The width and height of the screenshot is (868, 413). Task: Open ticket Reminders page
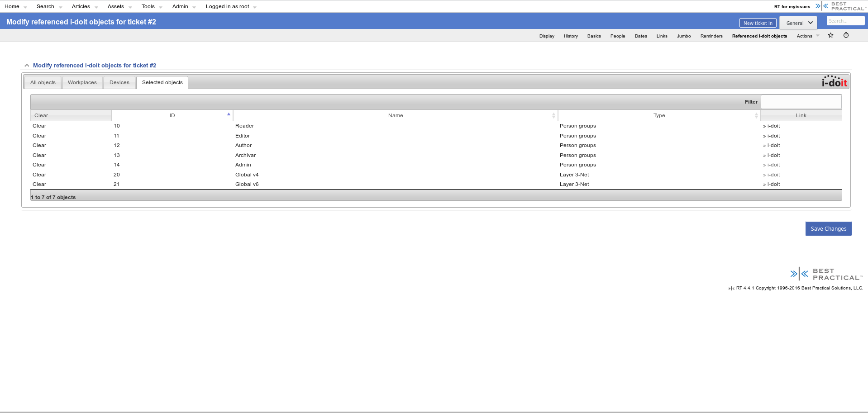(711, 36)
